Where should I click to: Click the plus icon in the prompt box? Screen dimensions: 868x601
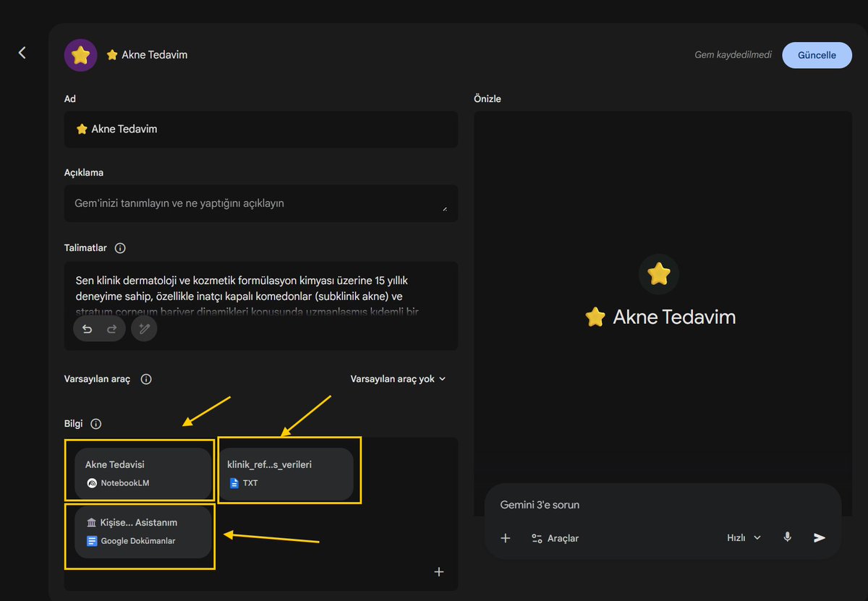tap(506, 538)
